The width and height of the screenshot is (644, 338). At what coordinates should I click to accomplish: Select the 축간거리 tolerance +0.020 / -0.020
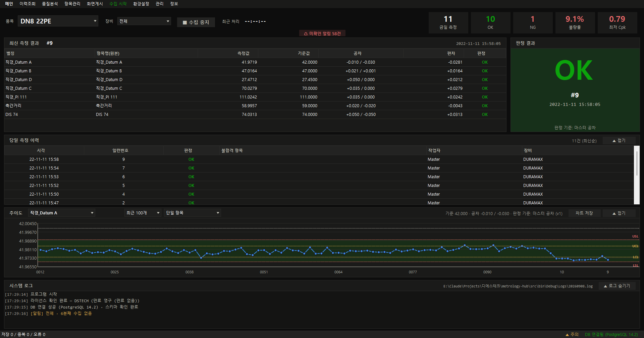point(361,106)
